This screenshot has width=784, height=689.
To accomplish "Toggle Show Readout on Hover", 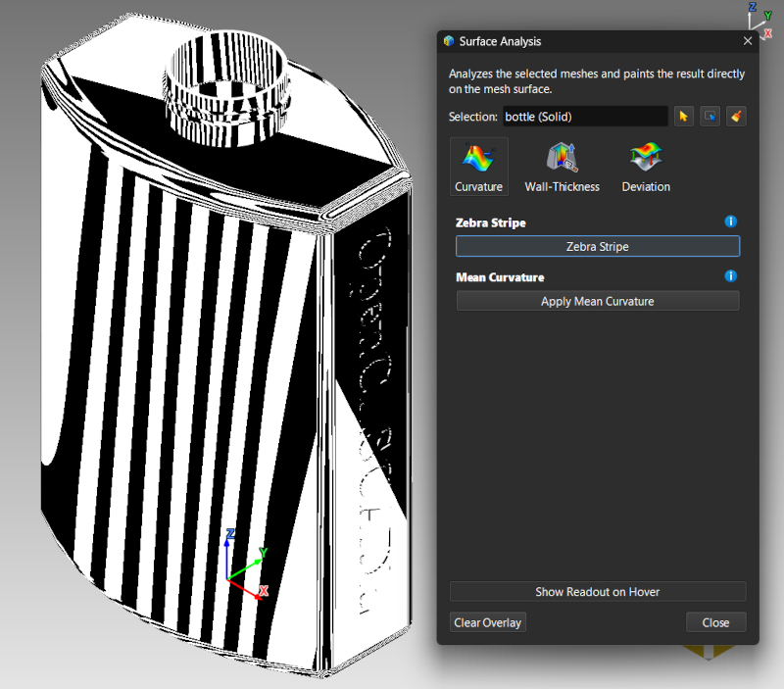I will pos(598,592).
